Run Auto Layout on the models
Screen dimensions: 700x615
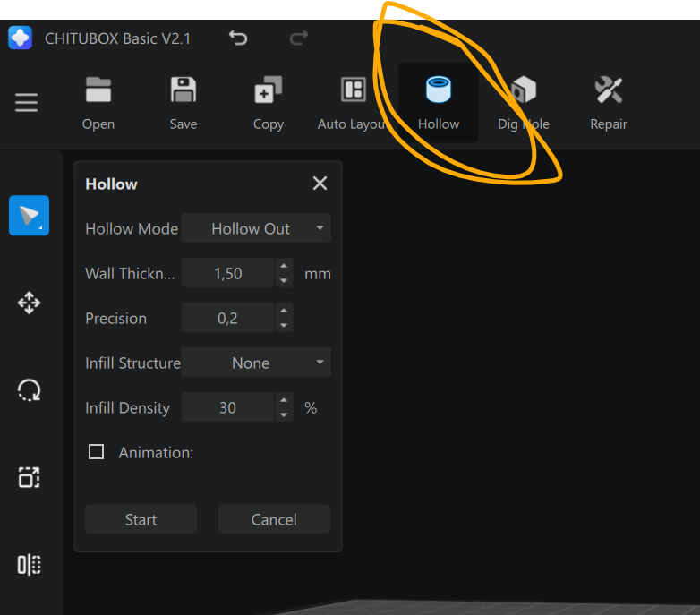[x=353, y=104]
